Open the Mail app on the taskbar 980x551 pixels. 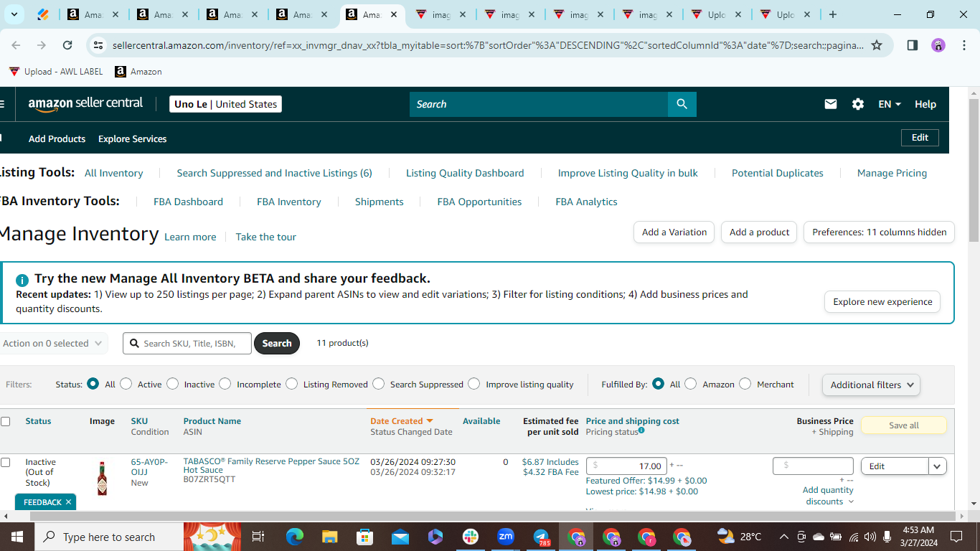tap(400, 537)
